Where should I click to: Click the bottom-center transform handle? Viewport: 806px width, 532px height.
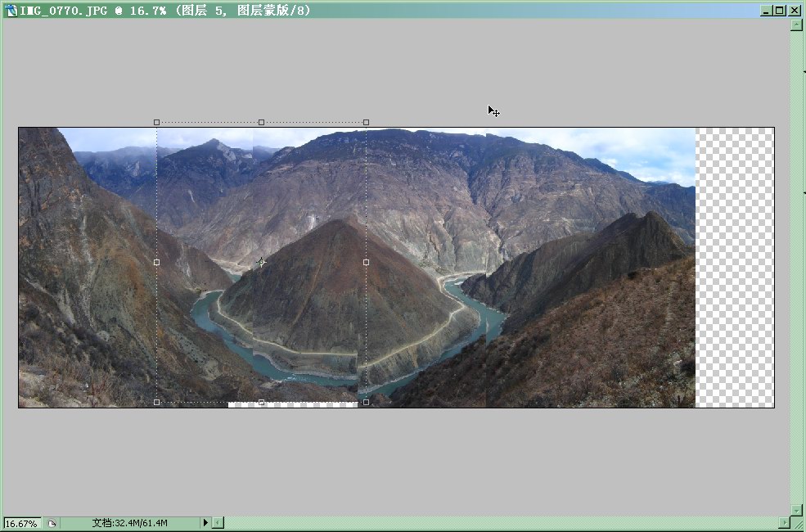click(261, 402)
